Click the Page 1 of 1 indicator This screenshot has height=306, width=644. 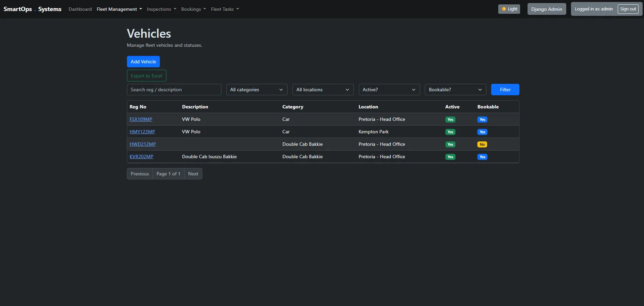coord(168,174)
